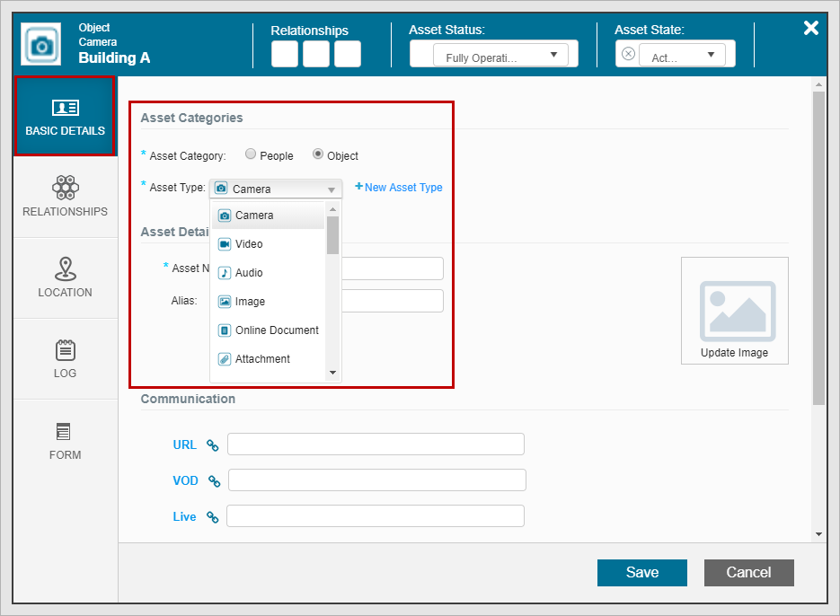Switch to the Form tab
Screen dimensions: 840x616
coord(65,440)
